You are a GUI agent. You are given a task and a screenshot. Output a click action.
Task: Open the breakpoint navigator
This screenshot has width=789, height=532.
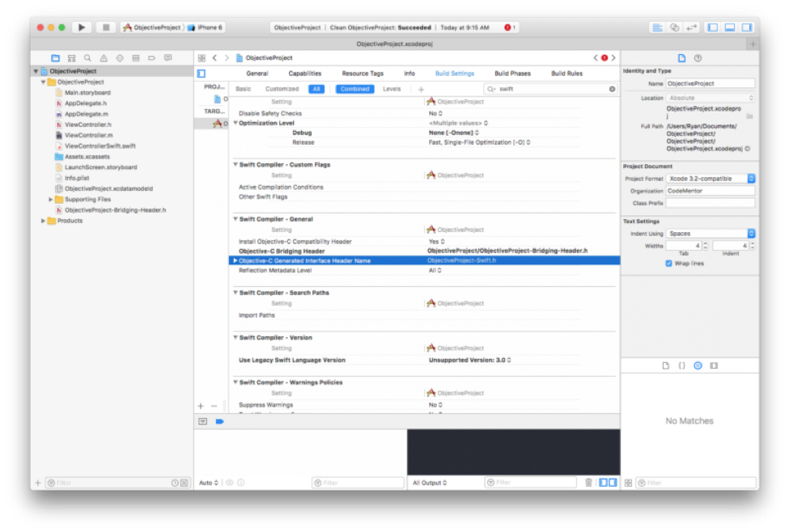coord(151,58)
